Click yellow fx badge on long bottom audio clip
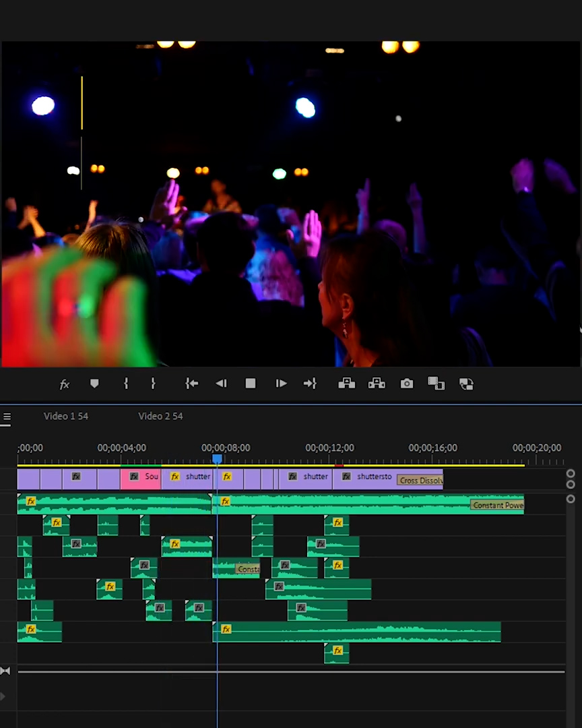Screen dimensions: 582x728 (226, 629)
